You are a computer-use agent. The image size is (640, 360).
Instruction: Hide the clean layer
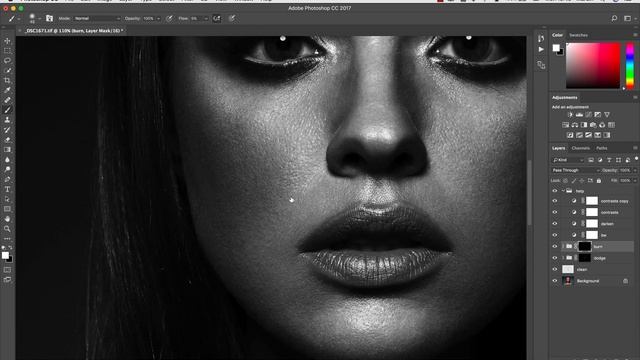point(555,269)
